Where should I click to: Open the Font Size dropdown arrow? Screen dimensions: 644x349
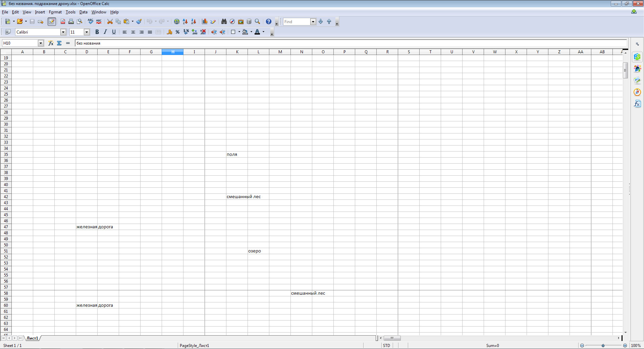point(87,32)
